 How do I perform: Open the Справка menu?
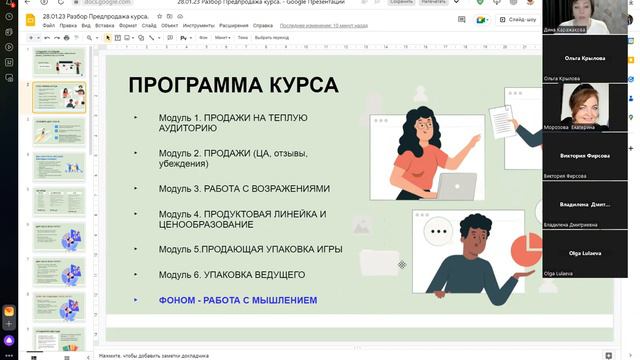click(263, 26)
